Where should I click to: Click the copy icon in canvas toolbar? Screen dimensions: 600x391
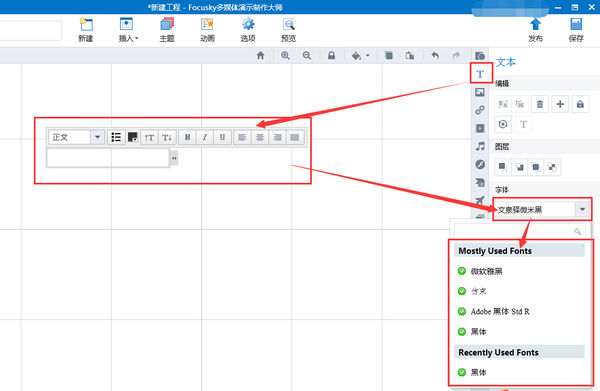389,55
